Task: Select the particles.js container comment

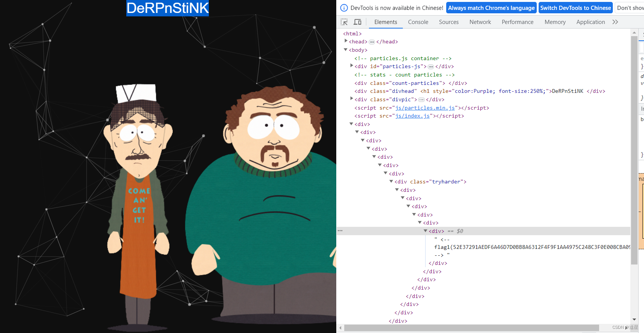Action: click(403, 59)
